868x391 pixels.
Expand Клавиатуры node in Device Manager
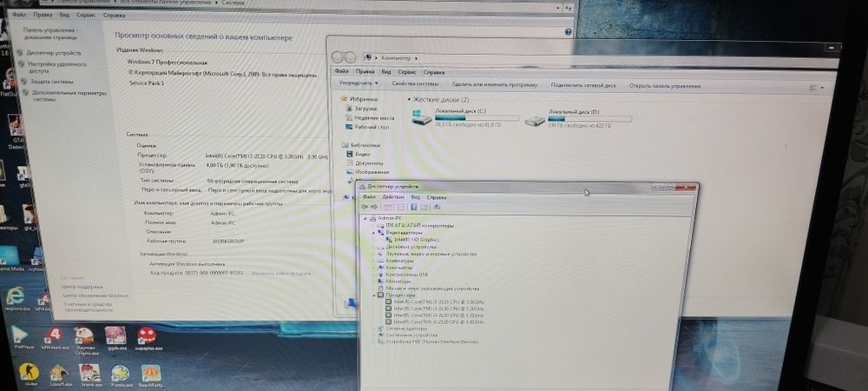373,261
